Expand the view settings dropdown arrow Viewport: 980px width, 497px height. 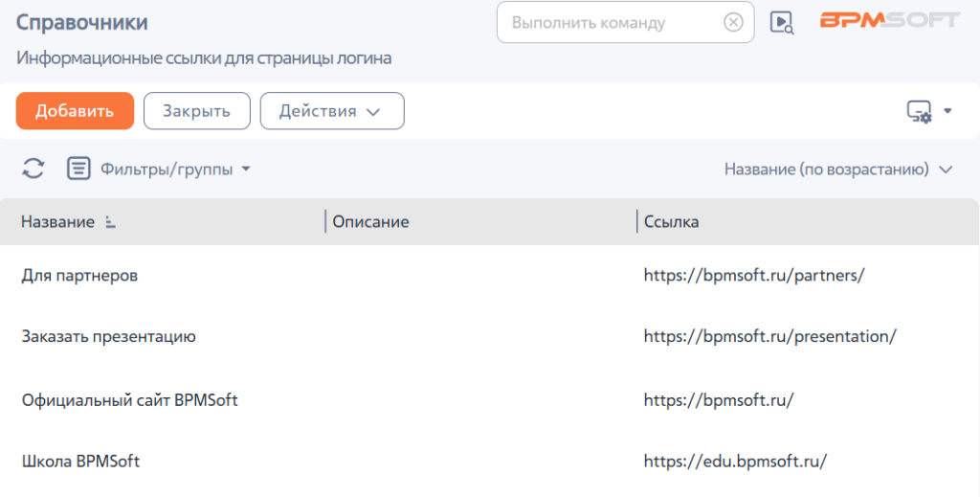coord(947,111)
